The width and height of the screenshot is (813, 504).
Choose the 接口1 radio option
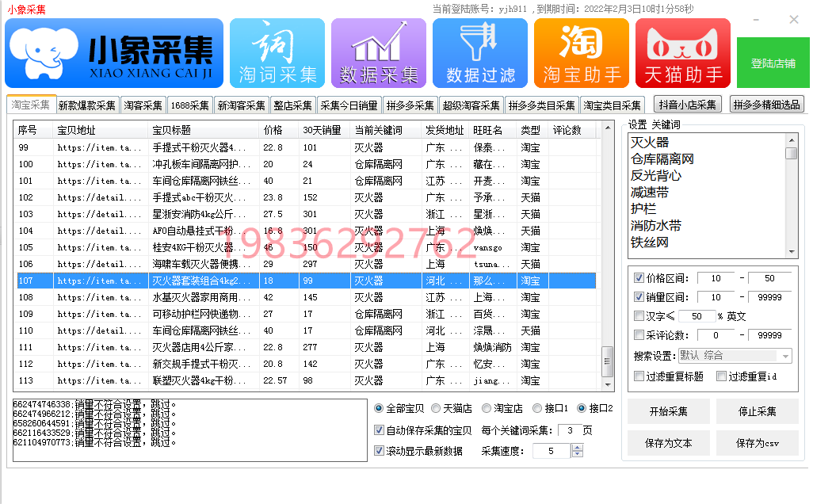coord(537,409)
